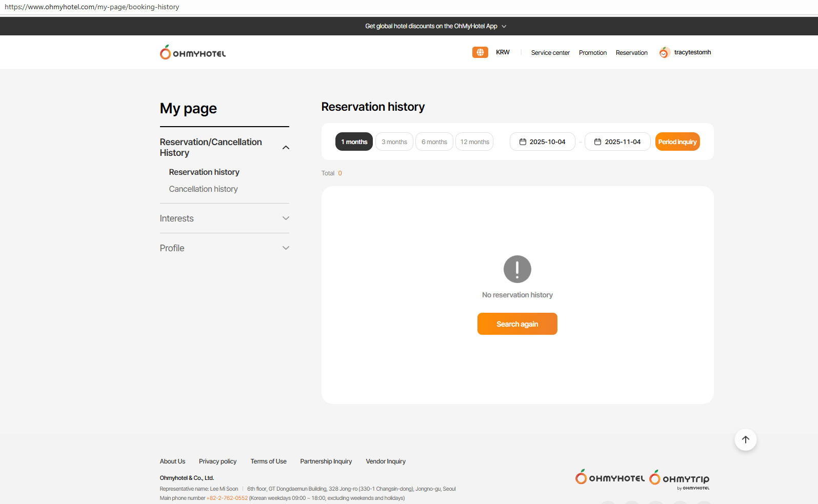Collapse Reservation/Cancellation History section
Viewport: 818px width, 504px height.
286,148
